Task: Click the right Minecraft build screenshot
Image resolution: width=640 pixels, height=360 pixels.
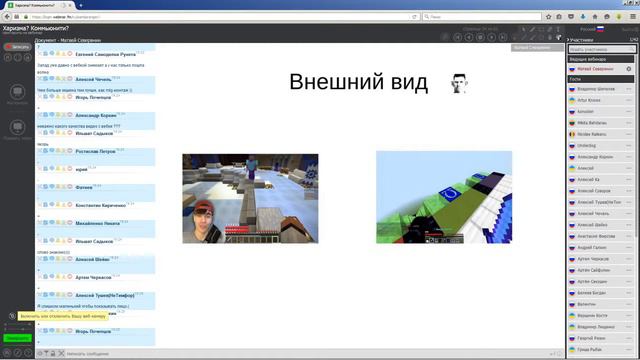Action: coord(444,197)
